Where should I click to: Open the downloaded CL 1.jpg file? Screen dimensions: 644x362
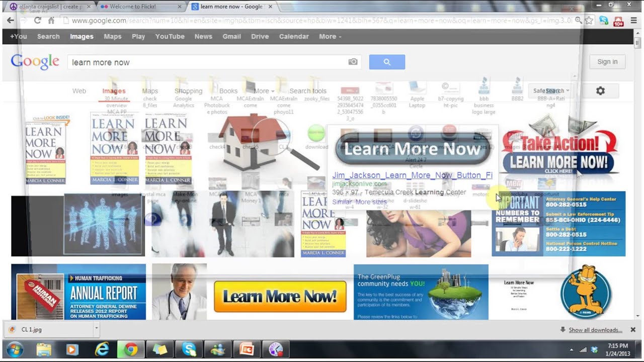[x=48, y=330]
